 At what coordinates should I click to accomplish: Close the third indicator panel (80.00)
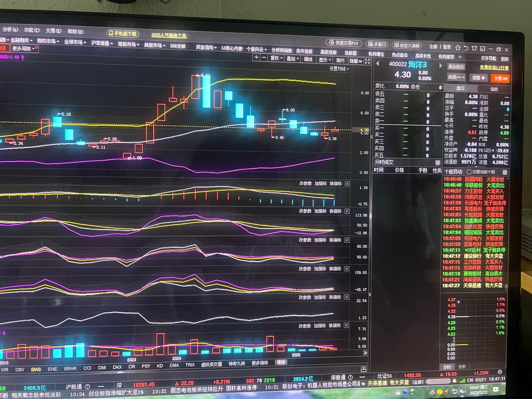[x=347, y=240]
